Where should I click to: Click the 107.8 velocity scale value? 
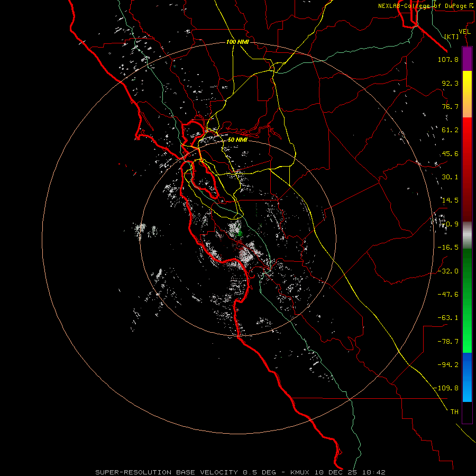[448, 59]
